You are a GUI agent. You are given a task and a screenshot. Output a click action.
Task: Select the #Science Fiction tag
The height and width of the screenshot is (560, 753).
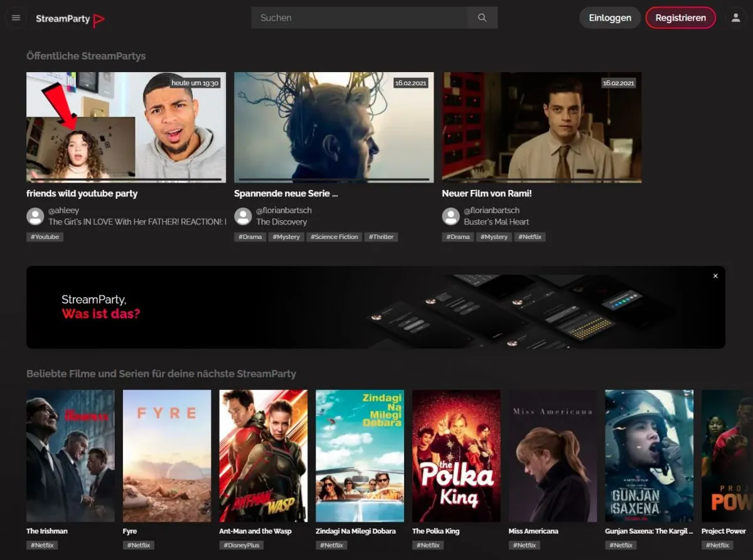pos(334,237)
